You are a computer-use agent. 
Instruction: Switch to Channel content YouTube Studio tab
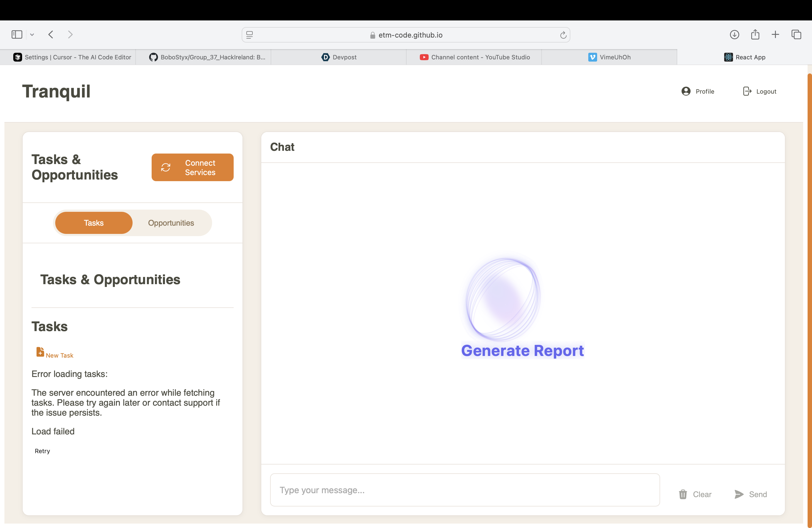point(474,57)
